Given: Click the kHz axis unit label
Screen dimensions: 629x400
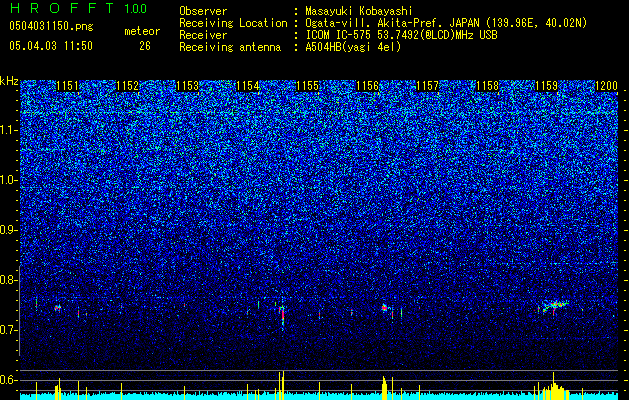Looking at the screenshot, I should tap(9, 81).
